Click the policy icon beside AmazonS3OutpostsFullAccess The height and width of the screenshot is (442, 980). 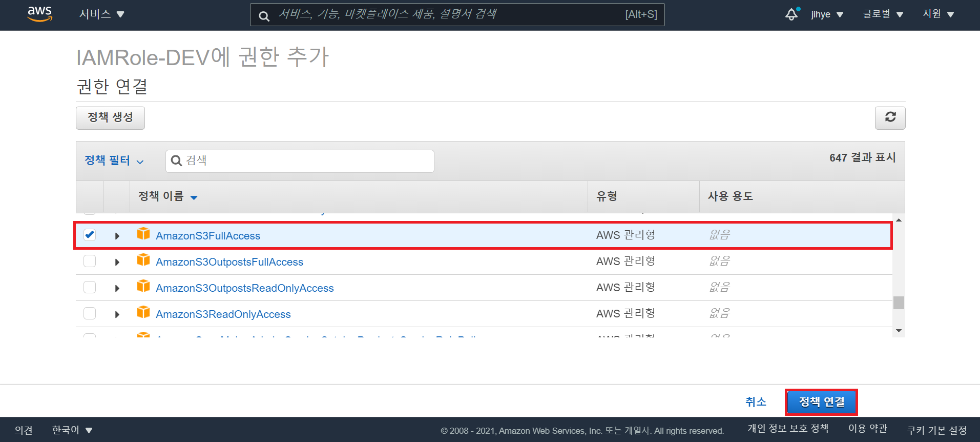[143, 260]
